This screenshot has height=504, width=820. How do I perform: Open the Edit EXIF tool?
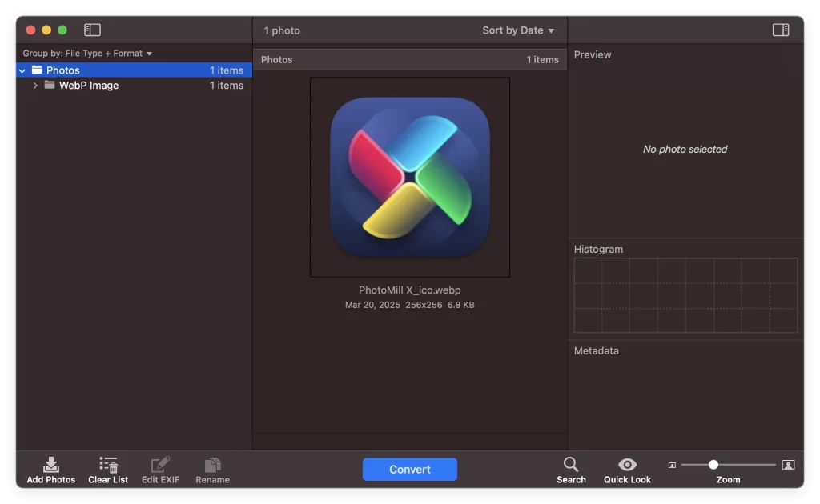160,465
